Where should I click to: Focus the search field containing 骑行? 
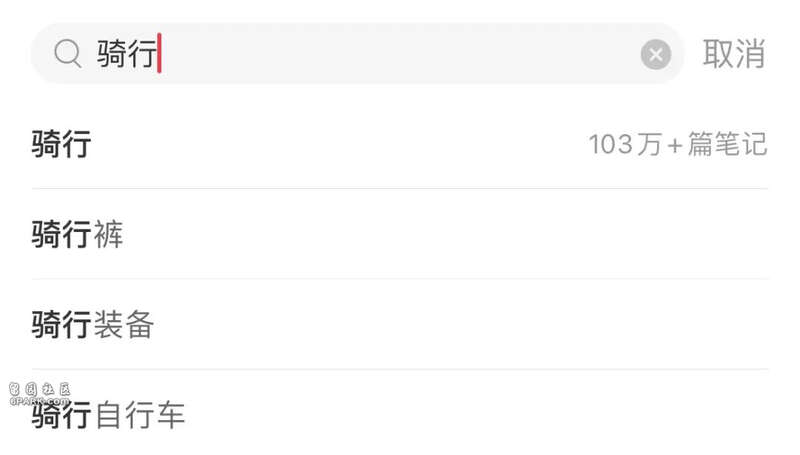point(357,54)
